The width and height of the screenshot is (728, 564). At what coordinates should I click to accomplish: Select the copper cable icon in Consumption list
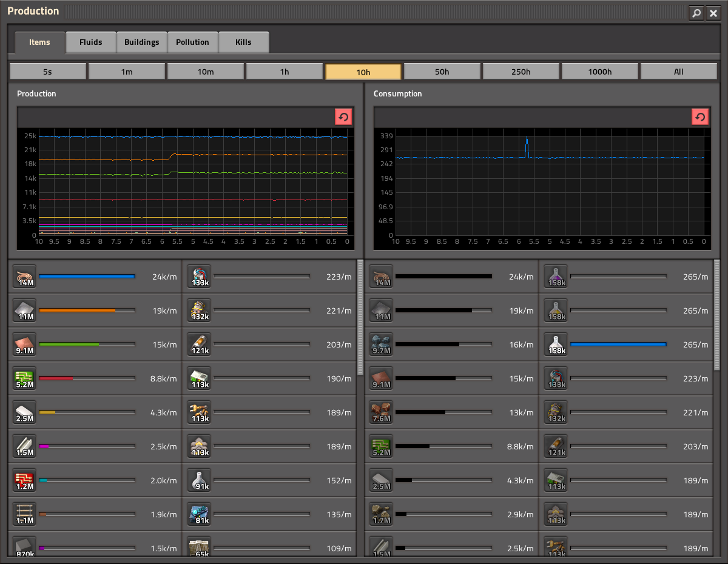tap(382, 277)
